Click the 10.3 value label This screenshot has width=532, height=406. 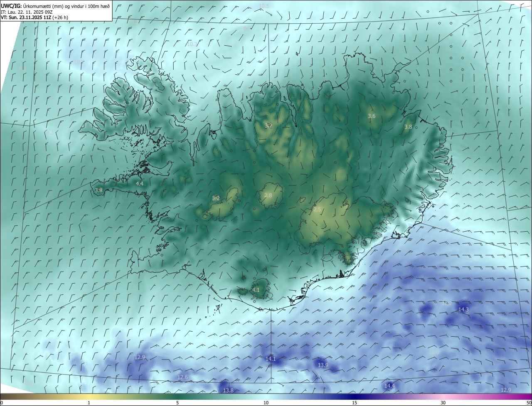click(192, 44)
